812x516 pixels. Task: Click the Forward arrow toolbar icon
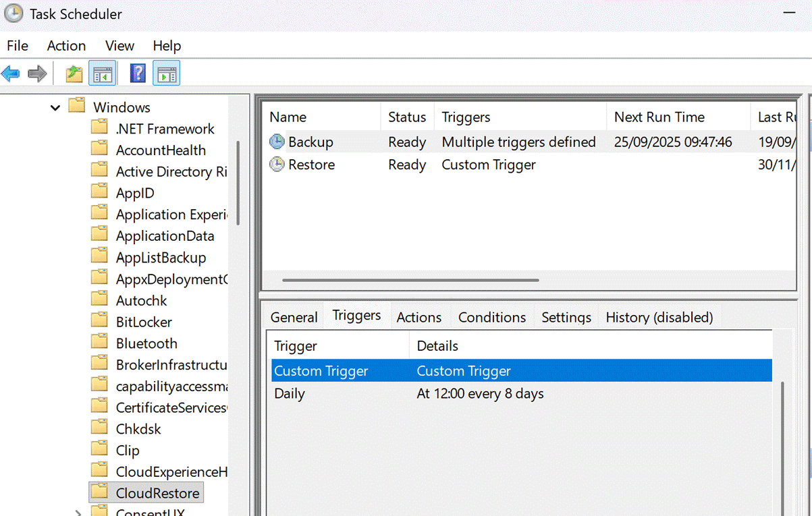click(x=37, y=74)
